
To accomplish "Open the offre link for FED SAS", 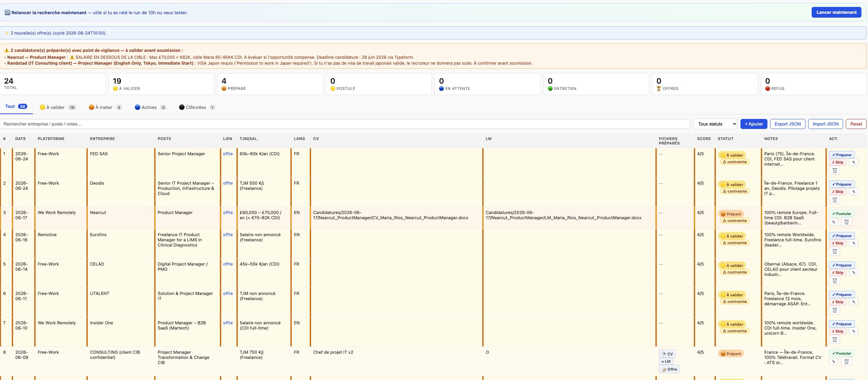I will coord(228,154).
